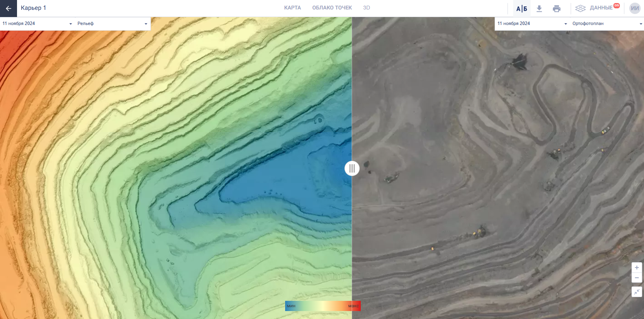The height and width of the screenshot is (319, 644).
Task: Expand the right date dropdown 11 ноября 2024
Action: click(532, 23)
